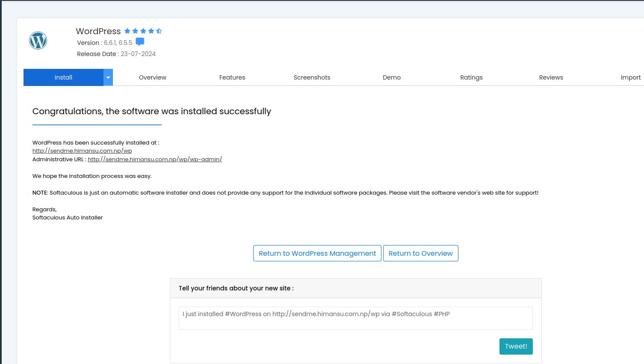Viewport: 644px width, 364px height.
Task: Switch to the Import tab
Action: click(630, 77)
